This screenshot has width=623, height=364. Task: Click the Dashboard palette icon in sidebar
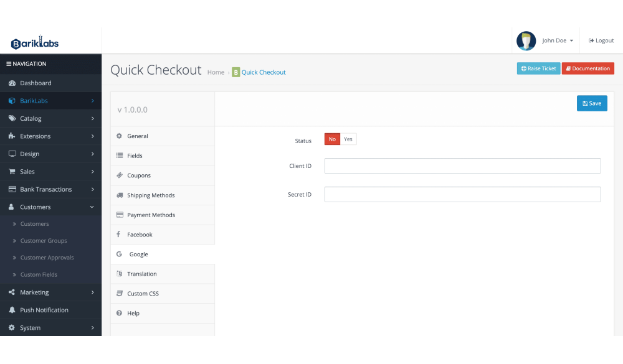pyautogui.click(x=12, y=83)
